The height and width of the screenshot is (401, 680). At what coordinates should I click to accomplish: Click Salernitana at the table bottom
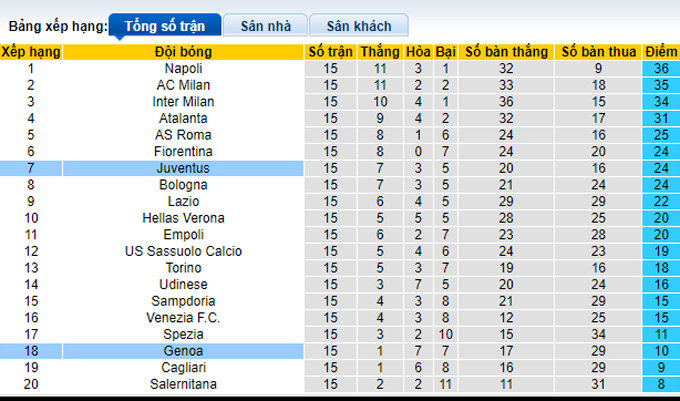pyautogui.click(x=183, y=384)
